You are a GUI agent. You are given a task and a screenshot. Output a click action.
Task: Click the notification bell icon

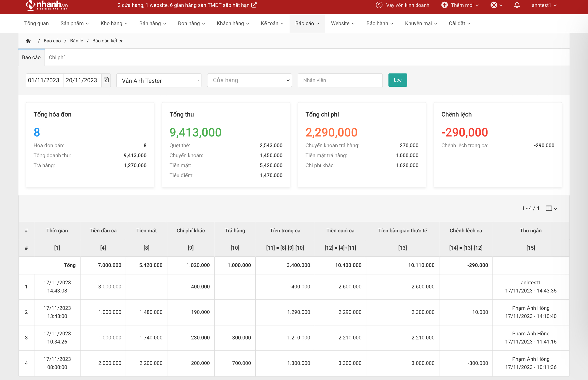[x=517, y=5]
